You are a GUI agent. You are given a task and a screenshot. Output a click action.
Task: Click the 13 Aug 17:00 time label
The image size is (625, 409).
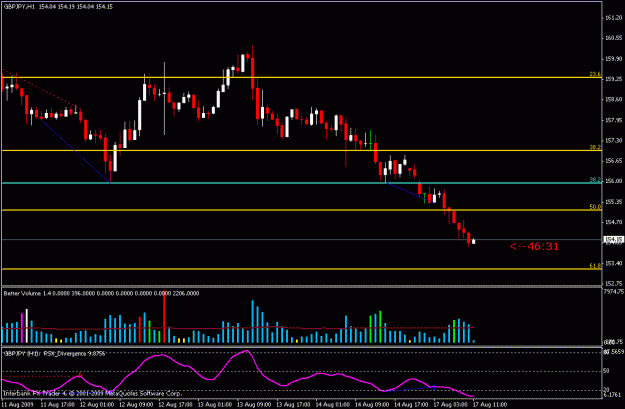click(x=291, y=405)
